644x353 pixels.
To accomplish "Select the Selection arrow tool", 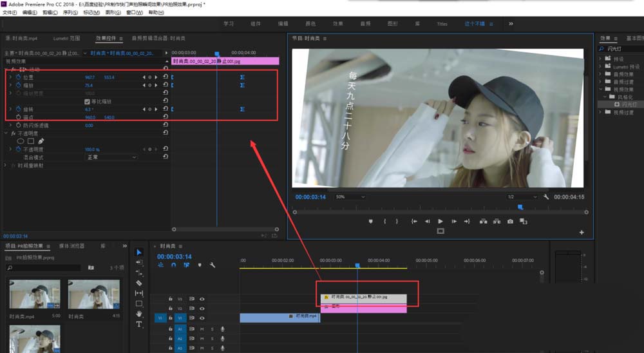I will 139,252.
